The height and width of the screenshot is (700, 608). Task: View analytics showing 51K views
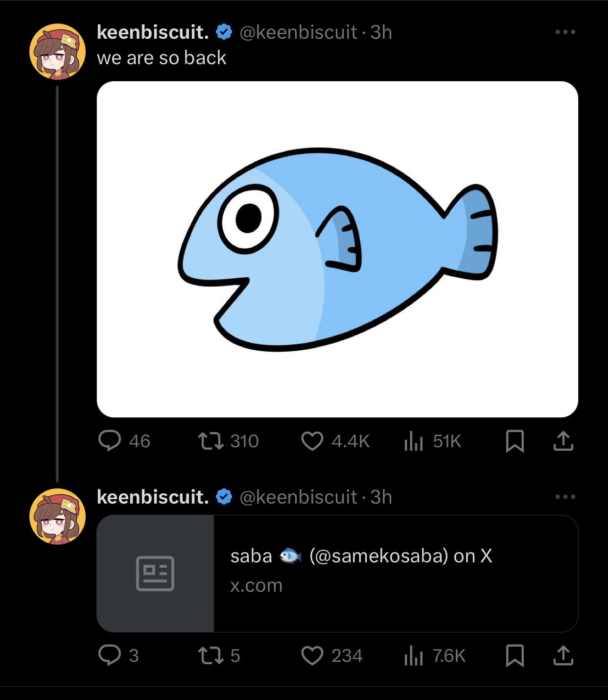click(414, 441)
